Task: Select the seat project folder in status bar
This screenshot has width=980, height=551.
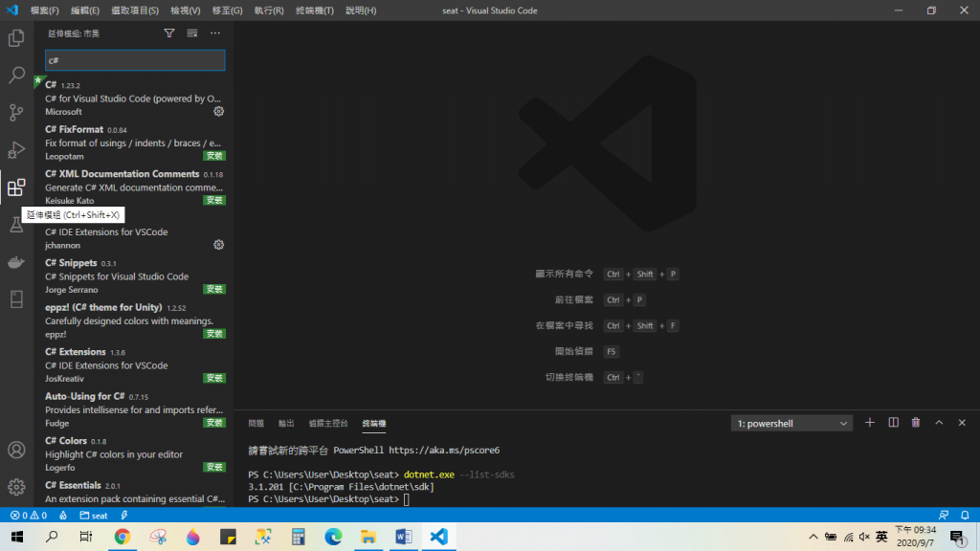Action: coord(94,516)
